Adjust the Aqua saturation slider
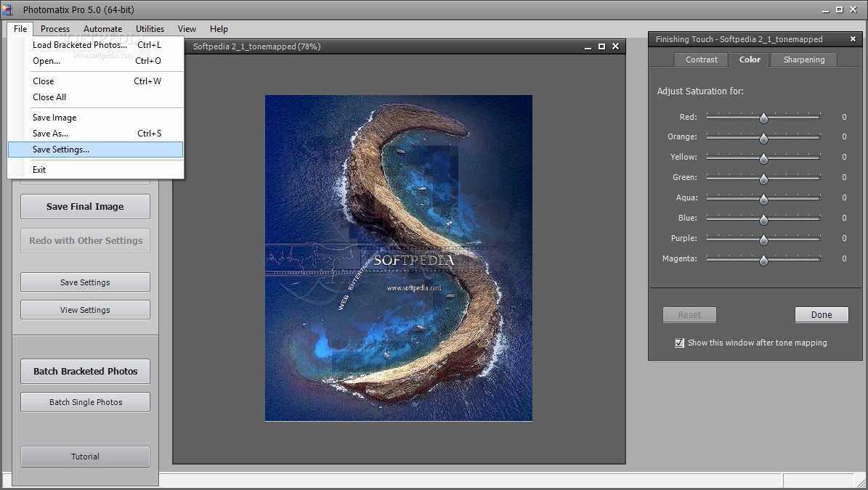868x490 pixels. (x=763, y=198)
